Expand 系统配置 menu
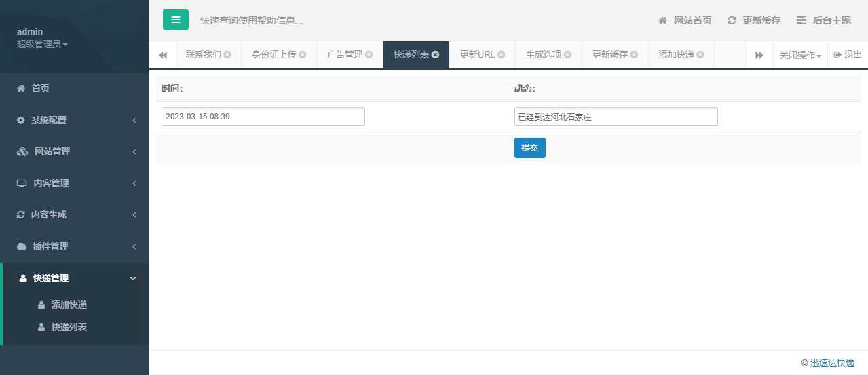 click(75, 120)
